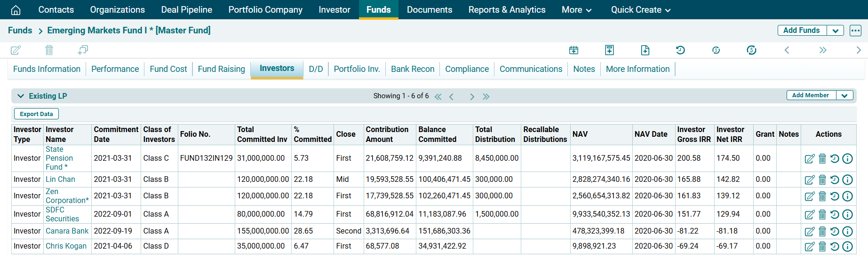
Task: Edit the Lin Chan investor row
Action: click(809, 180)
